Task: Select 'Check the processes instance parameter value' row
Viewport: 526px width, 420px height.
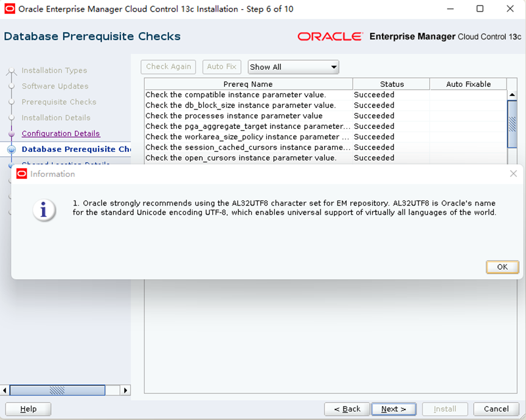Action: [325, 115]
